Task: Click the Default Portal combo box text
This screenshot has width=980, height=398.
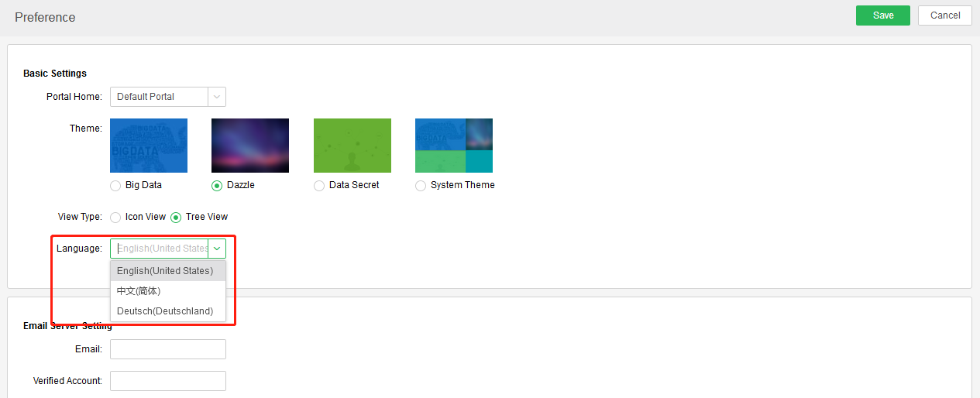Action: click(x=159, y=97)
